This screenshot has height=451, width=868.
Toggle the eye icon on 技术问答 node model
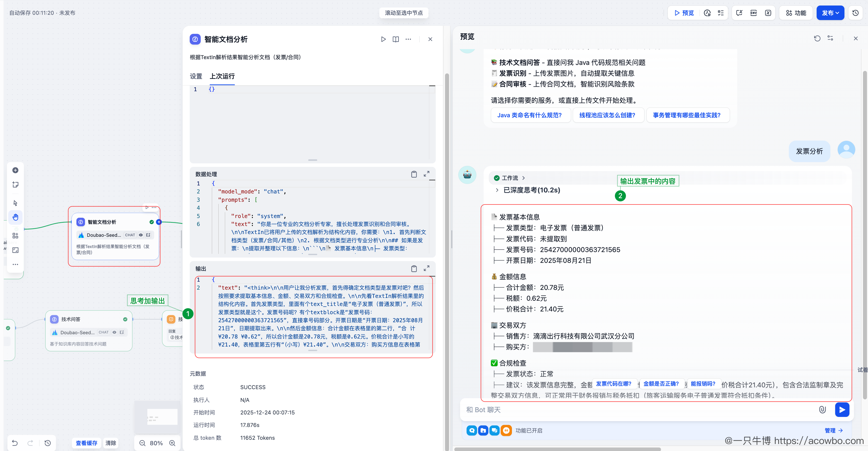coord(115,332)
